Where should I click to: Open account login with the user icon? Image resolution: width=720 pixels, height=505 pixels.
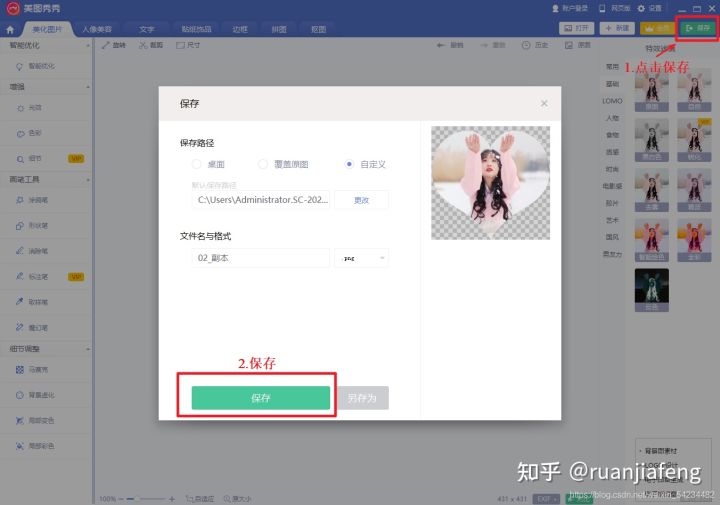[x=556, y=8]
